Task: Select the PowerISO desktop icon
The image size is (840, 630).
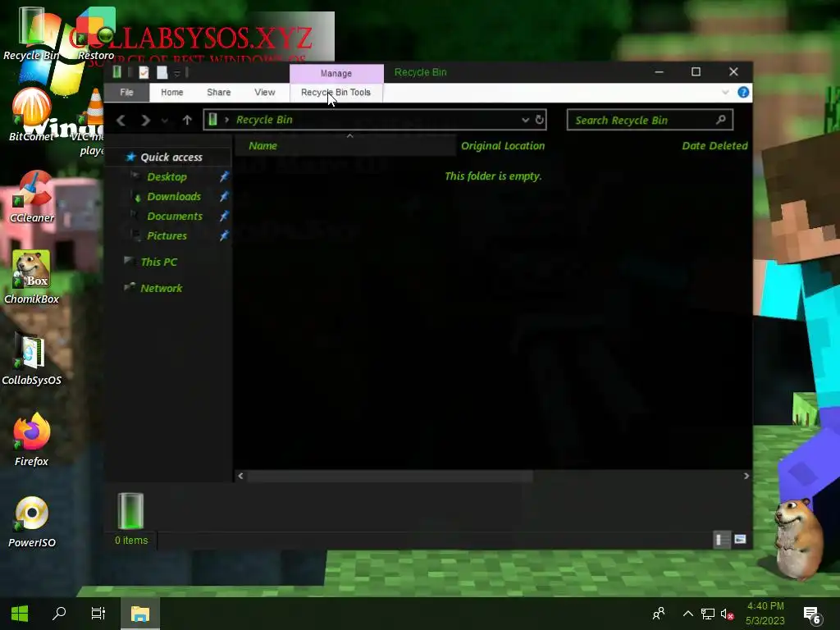Action: [32, 522]
